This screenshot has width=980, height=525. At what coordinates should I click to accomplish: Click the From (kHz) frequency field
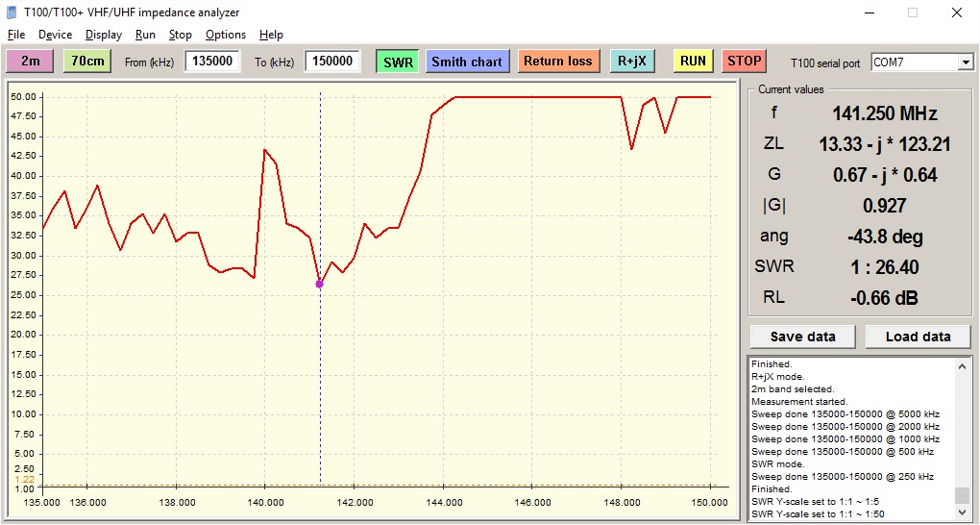pos(212,62)
